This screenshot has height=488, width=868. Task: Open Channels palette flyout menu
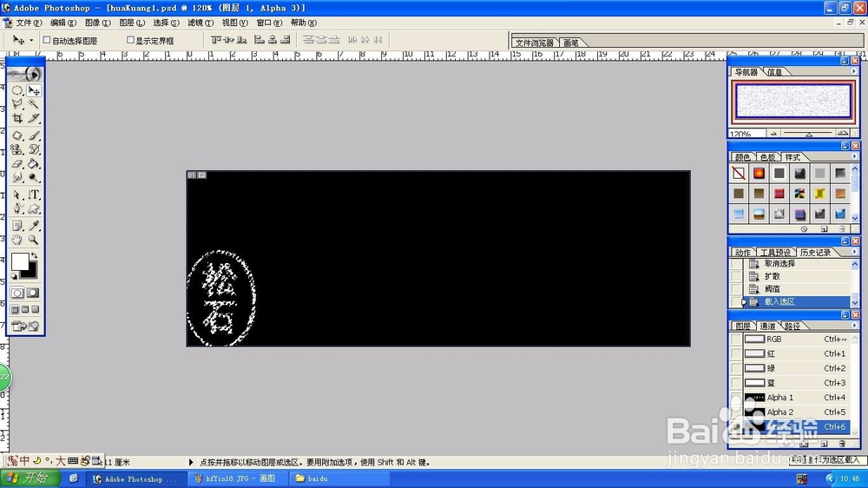coord(853,326)
